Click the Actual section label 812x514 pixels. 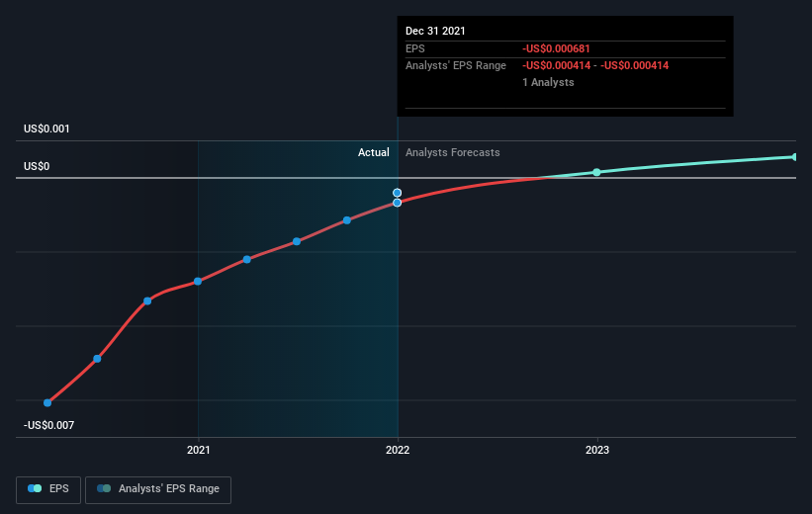coord(374,152)
